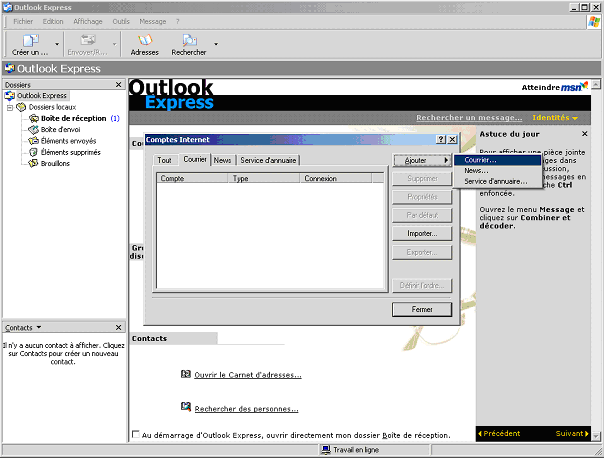
Task: Open the Brouillons folder
Action: pyautogui.click(x=55, y=164)
